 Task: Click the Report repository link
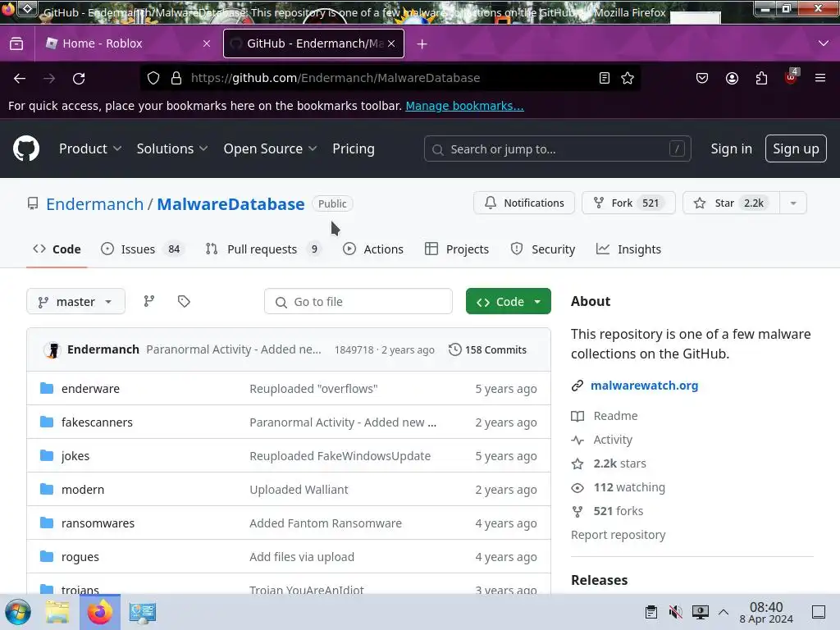coord(619,535)
